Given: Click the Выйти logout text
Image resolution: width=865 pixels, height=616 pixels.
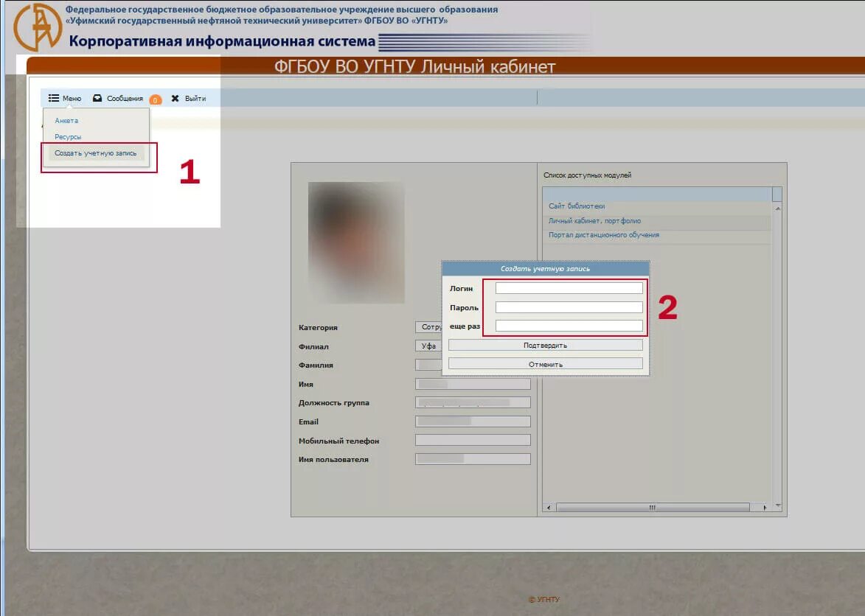Looking at the screenshot, I should pyautogui.click(x=195, y=99).
